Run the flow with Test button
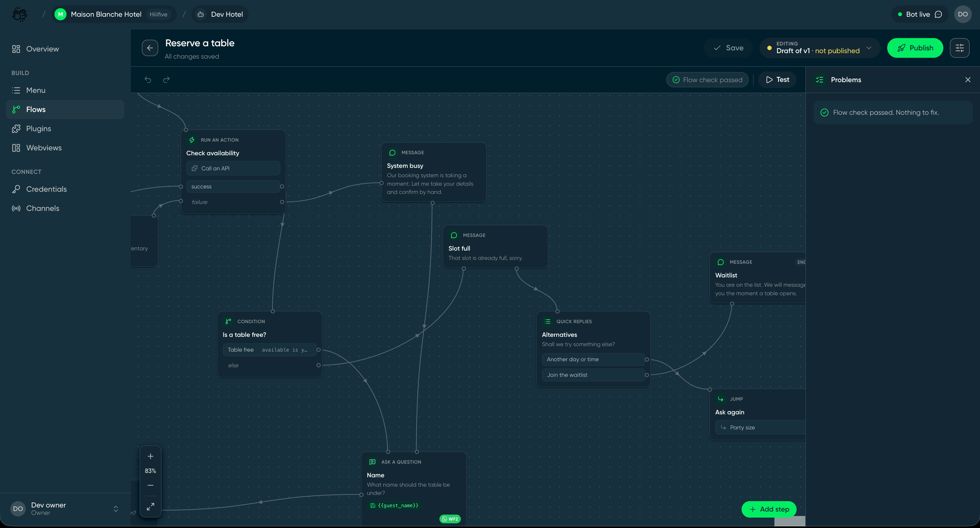This screenshot has height=528, width=980. (777, 80)
